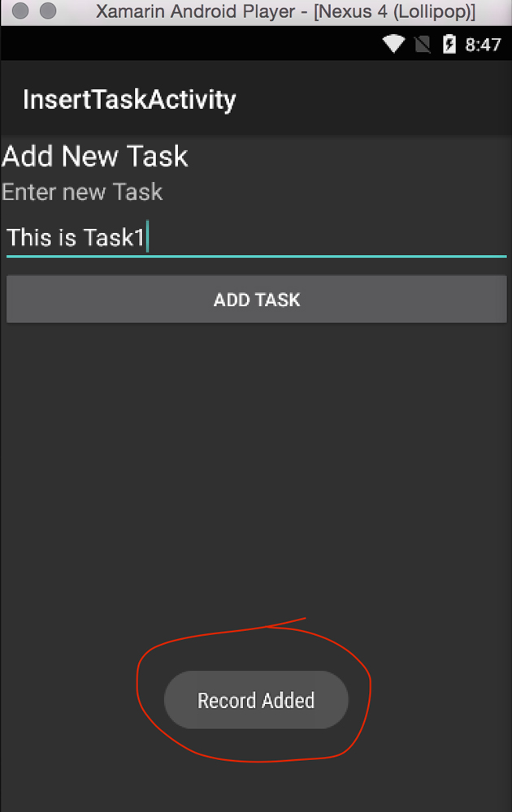Place cursor after Task1 in the field
The image size is (512, 812).
pos(146,238)
